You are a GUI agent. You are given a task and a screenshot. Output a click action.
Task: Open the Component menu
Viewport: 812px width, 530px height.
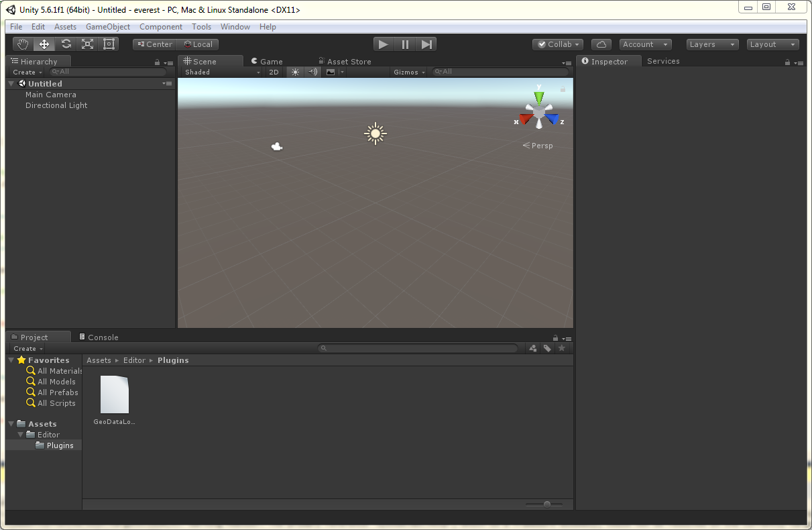point(161,27)
